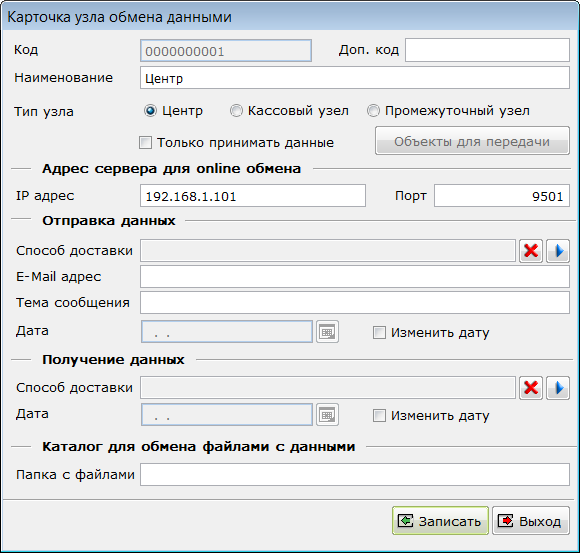The image size is (580, 553).
Task: Open delivery method selector under Получение данных
Action: 558,388
